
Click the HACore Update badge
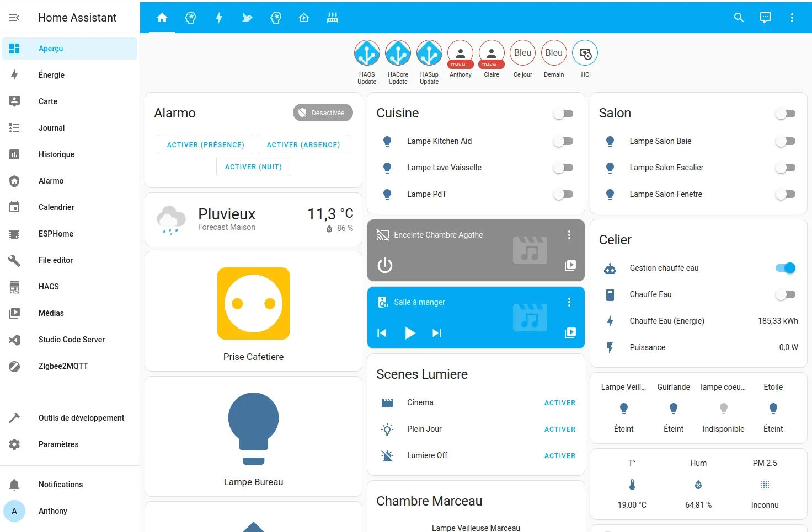pos(398,53)
